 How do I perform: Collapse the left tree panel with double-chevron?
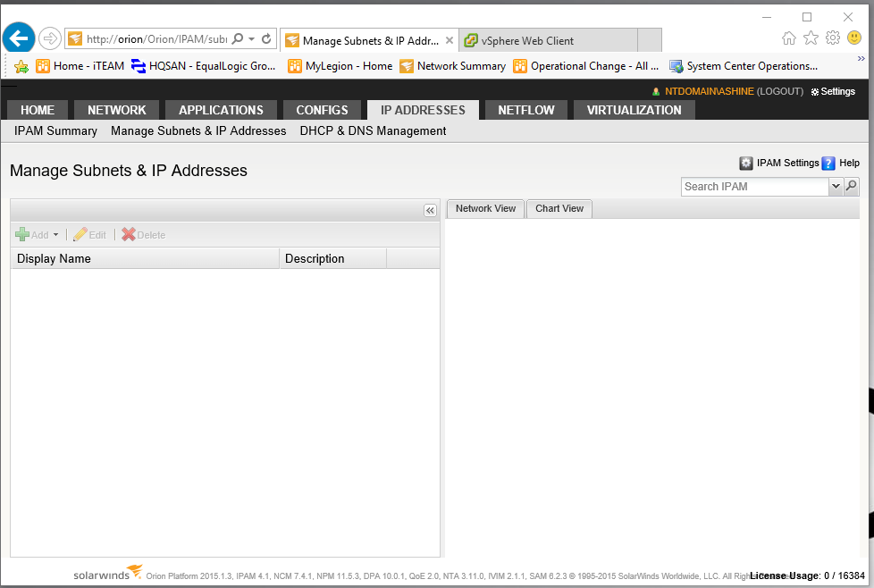click(x=430, y=210)
